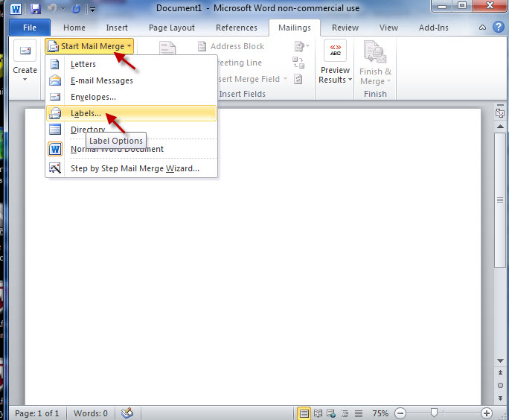
Task: Click the Word application icon in title bar
Action: (16, 9)
